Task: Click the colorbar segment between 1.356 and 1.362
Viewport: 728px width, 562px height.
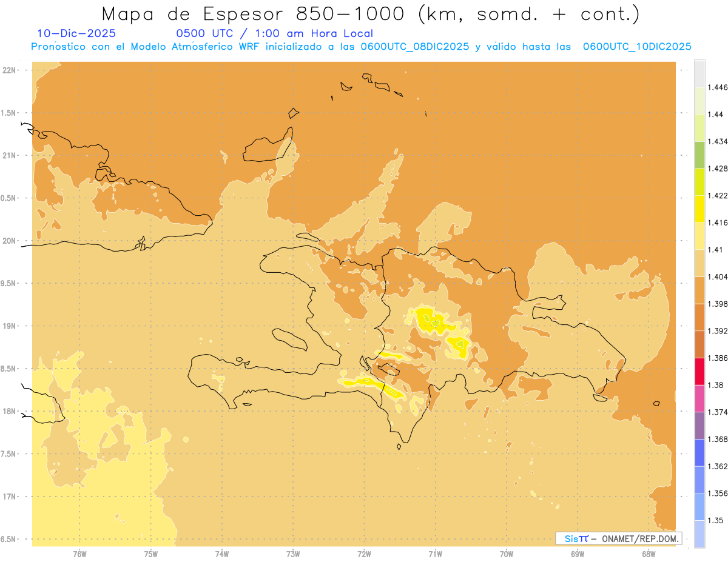Action: coord(699,480)
